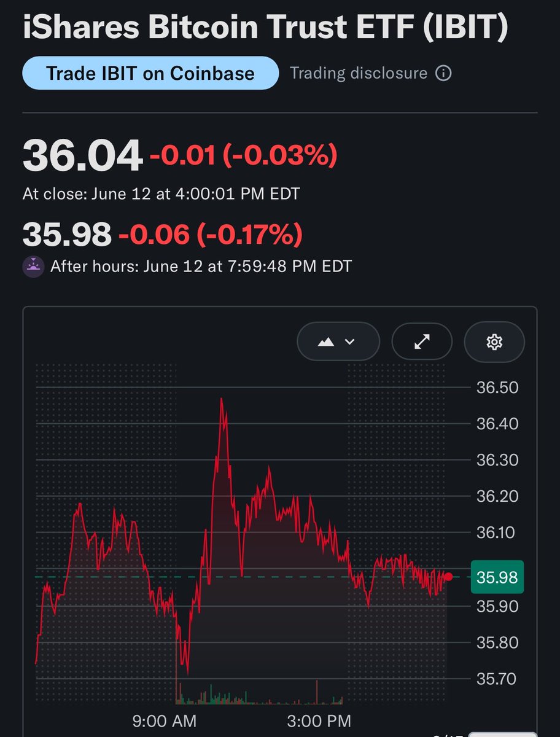
Task: Click the After hours June 12 timestamp
Action: 201,267
